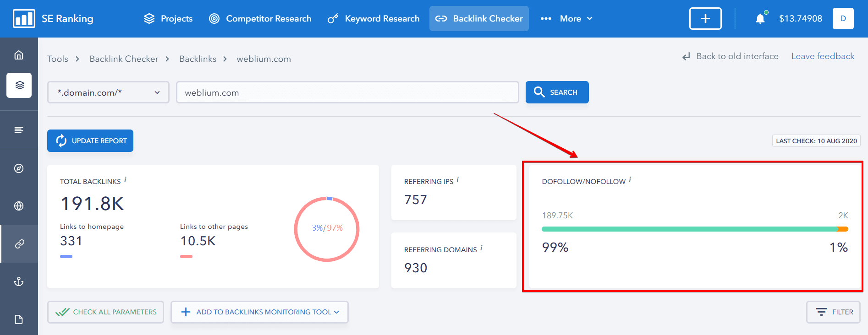Click the SEARCH button
Viewport: 868px width, 335px height.
557,92
